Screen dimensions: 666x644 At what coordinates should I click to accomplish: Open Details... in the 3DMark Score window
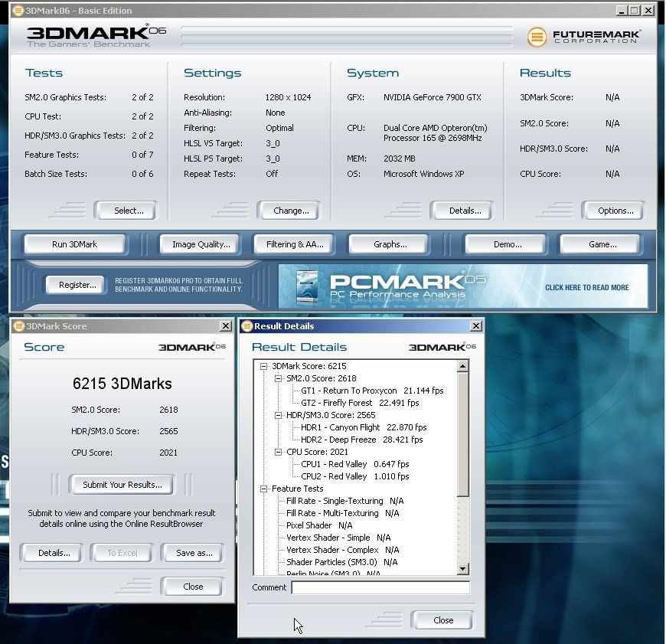click(x=51, y=553)
